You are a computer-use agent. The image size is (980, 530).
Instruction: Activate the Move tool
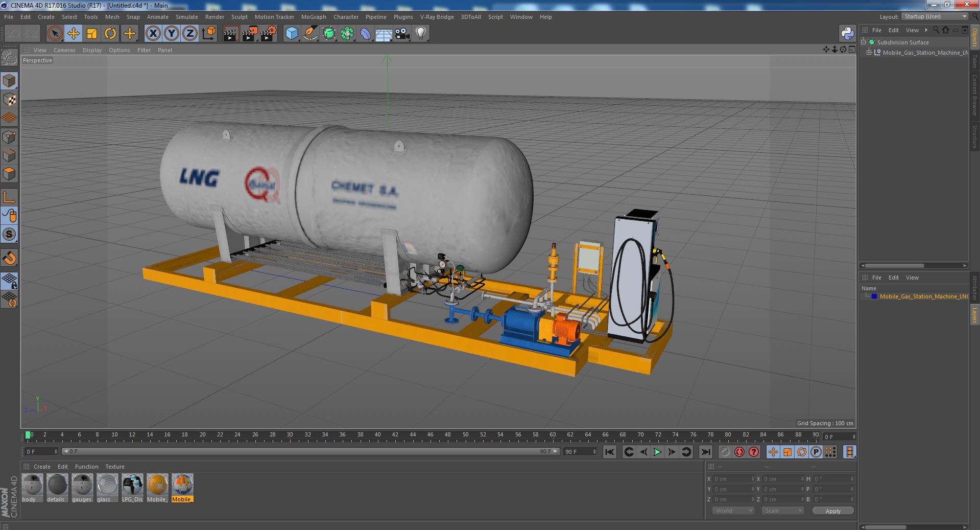(73, 34)
